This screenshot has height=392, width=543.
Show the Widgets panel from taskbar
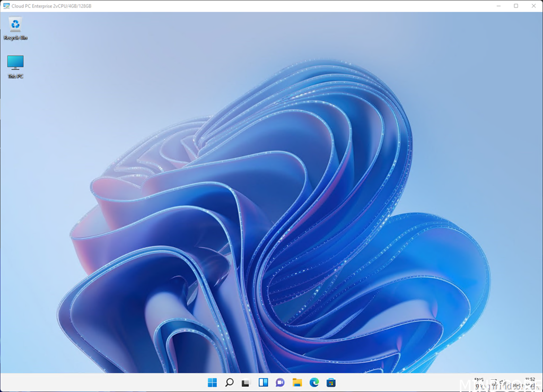click(x=263, y=382)
